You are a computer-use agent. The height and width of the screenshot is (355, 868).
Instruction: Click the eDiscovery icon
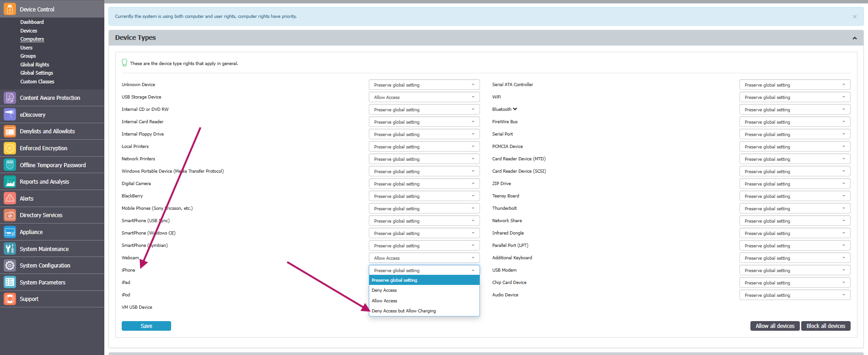10,115
